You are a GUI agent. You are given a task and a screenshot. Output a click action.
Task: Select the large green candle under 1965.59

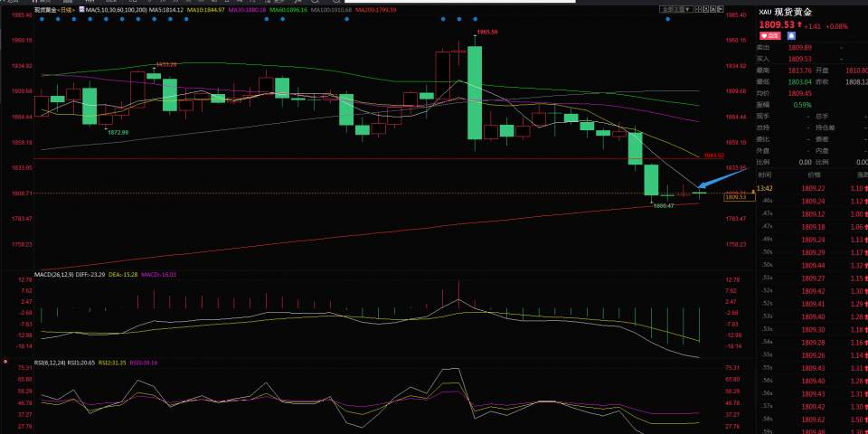pos(475,92)
